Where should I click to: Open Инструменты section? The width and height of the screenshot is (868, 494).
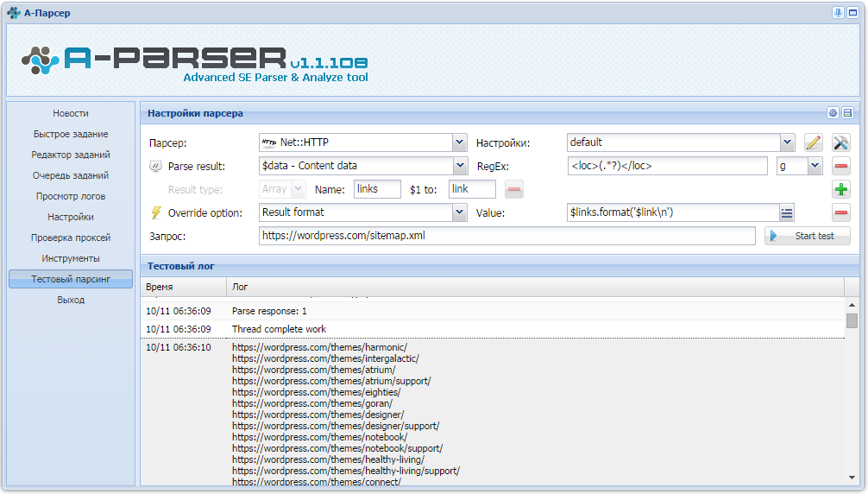tap(70, 258)
